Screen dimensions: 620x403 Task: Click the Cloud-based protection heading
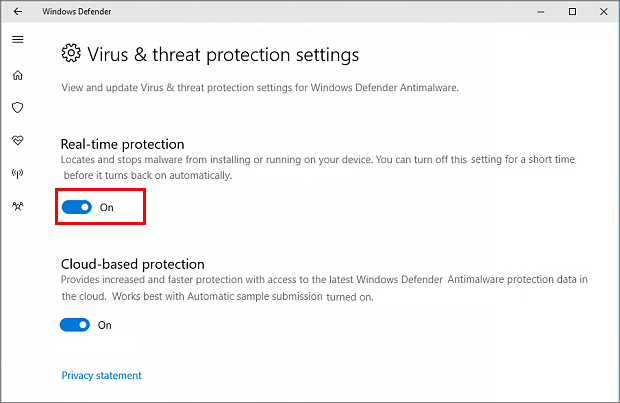tap(132, 264)
